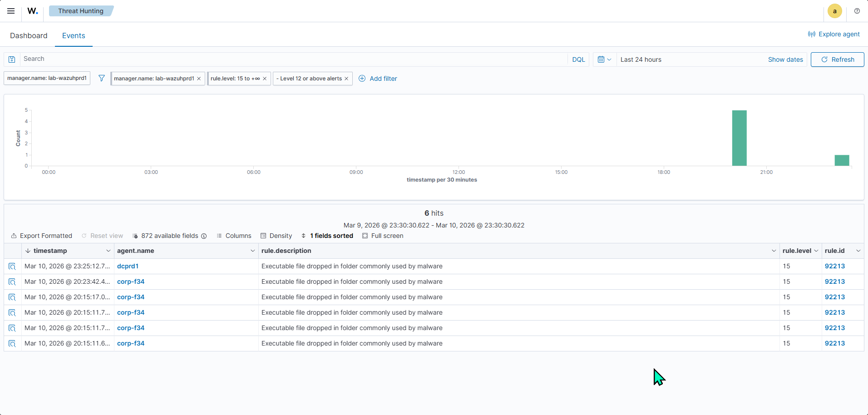Inspect document details for dcprd1 row
868x415 pixels.
pyautogui.click(x=12, y=267)
